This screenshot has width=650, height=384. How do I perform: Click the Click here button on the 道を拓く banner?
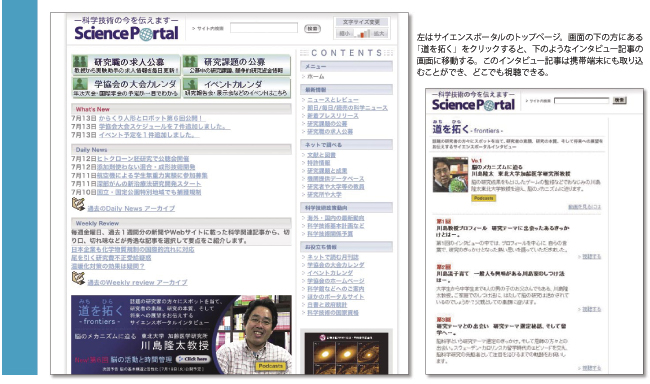193,359
